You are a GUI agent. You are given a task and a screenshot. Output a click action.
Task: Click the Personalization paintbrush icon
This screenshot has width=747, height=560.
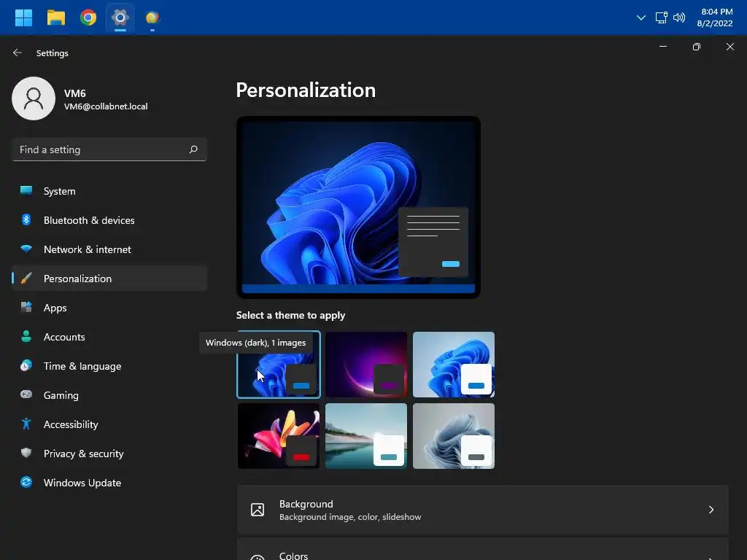tap(26, 278)
